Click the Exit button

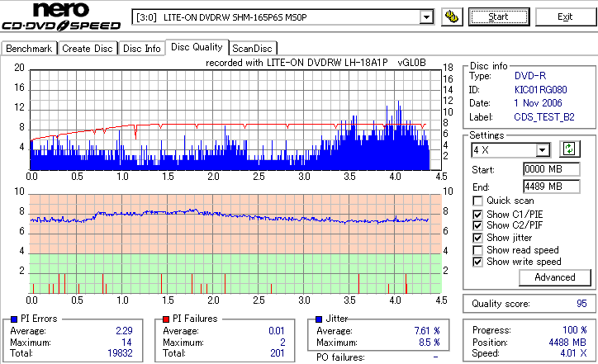coord(565,17)
